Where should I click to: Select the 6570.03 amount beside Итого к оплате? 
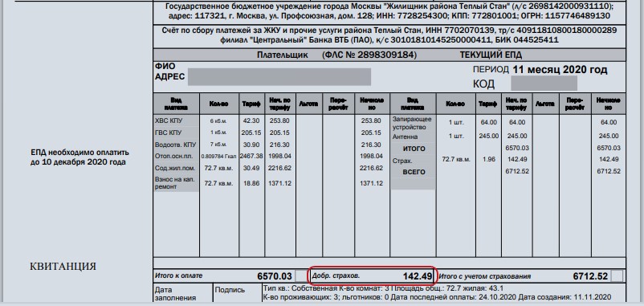(275, 276)
